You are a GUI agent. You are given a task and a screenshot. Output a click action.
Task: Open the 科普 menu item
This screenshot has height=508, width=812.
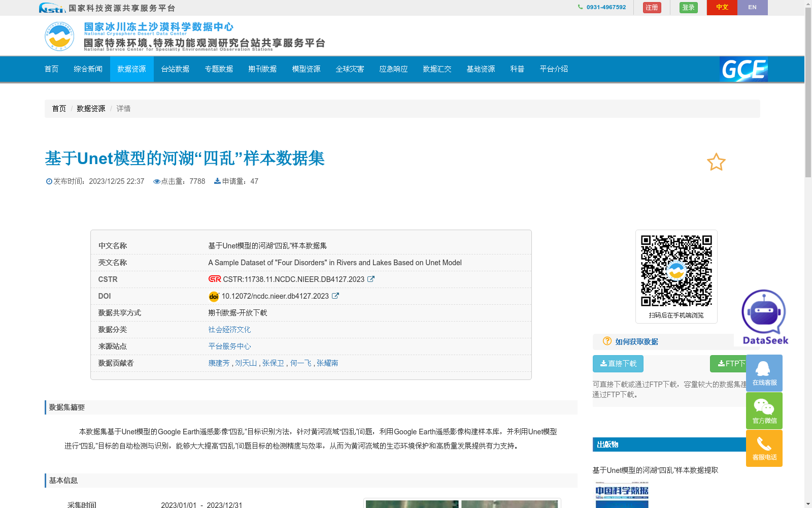[518, 69]
